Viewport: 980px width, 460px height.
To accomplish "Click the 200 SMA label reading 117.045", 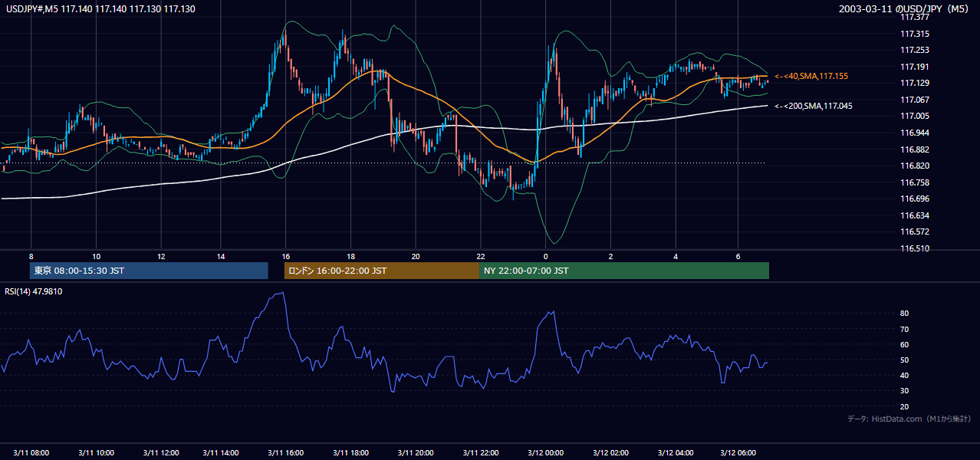I will (x=814, y=106).
